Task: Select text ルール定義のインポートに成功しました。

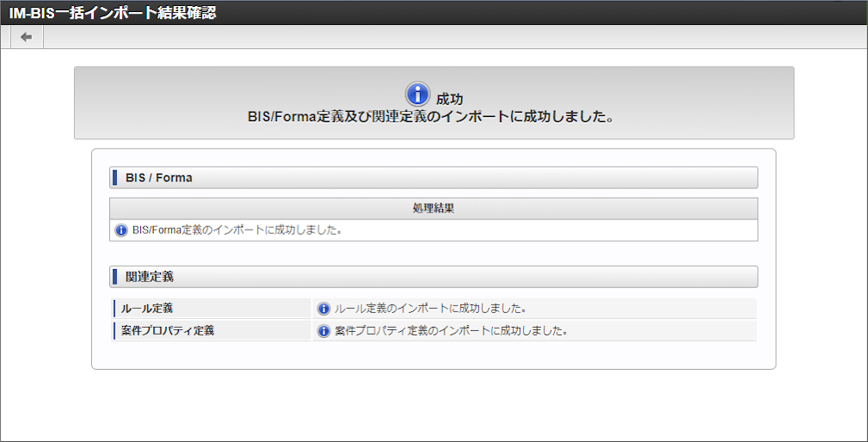Action: click(x=431, y=309)
